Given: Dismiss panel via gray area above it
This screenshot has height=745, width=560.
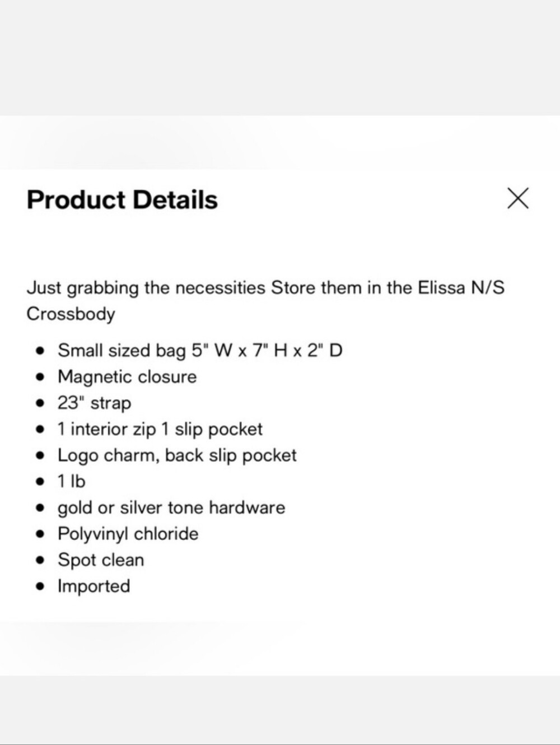Looking at the screenshot, I should (x=280, y=58).
